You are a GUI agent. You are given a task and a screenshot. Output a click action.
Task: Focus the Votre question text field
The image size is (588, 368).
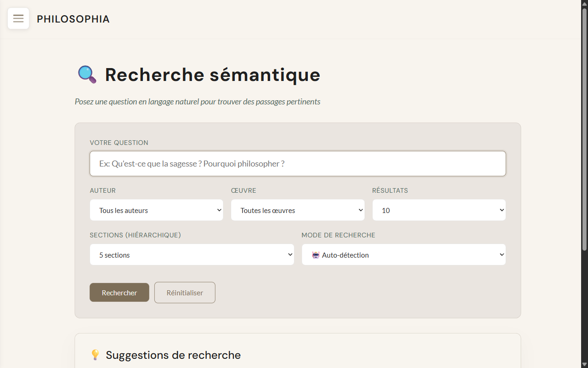point(298,164)
